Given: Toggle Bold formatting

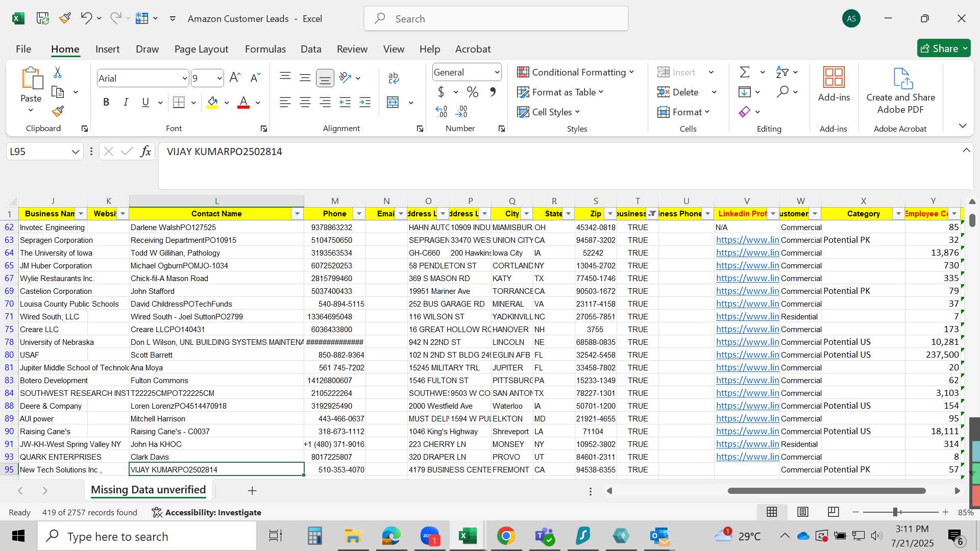Looking at the screenshot, I should click(x=106, y=102).
